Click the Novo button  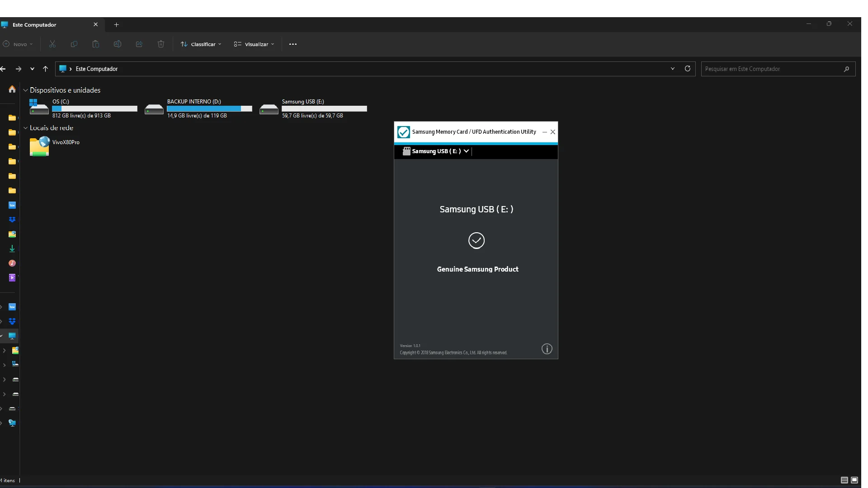18,44
